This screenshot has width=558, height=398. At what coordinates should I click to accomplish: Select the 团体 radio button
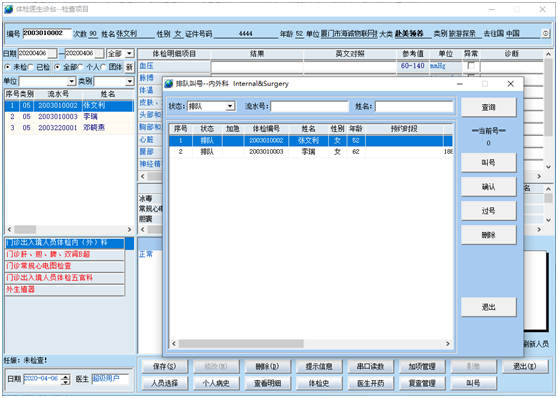(103, 67)
